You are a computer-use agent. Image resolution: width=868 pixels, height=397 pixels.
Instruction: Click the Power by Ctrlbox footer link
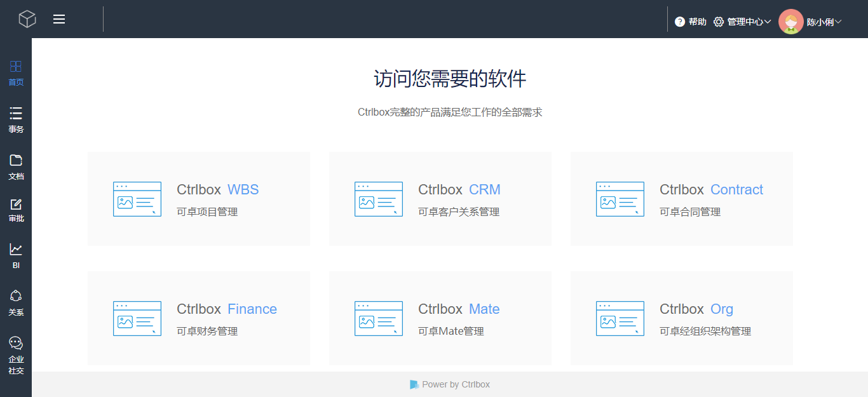[x=450, y=384]
